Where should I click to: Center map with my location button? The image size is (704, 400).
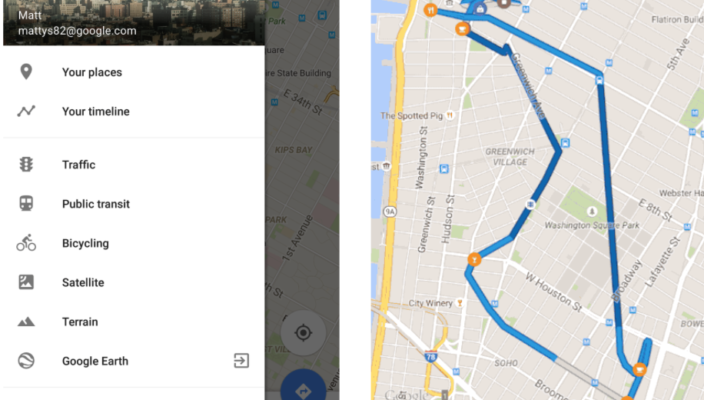click(303, 333)
